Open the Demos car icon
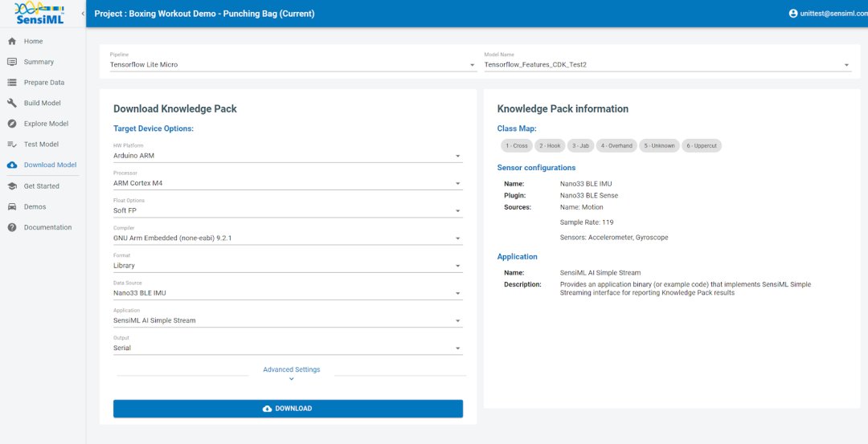Image resolution: width=868 pixels, height=444 pixels. (12, 207)
